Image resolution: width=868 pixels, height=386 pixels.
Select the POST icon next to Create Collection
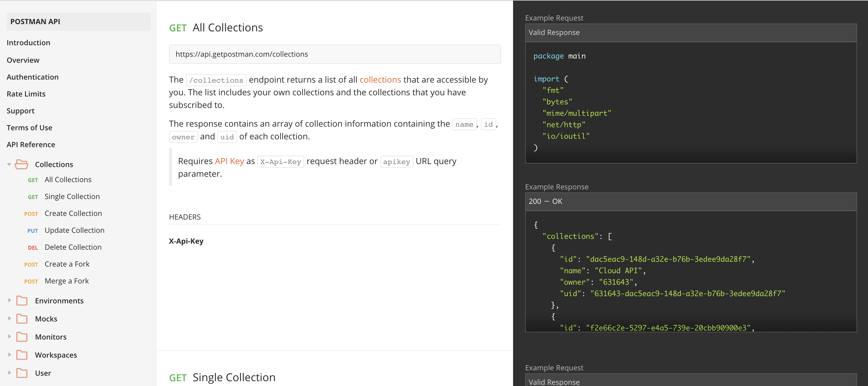(x=31, y=213)
